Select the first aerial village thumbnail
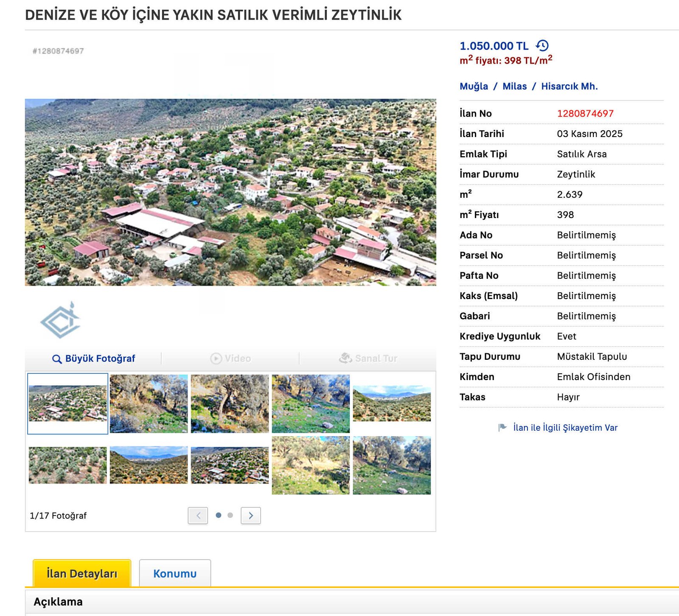The height and width of the screenshot is (616, 679). coord(68,403)
